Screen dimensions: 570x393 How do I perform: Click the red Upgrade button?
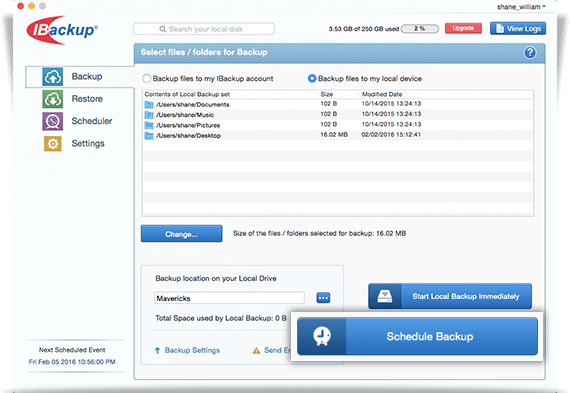coord(463,28)
